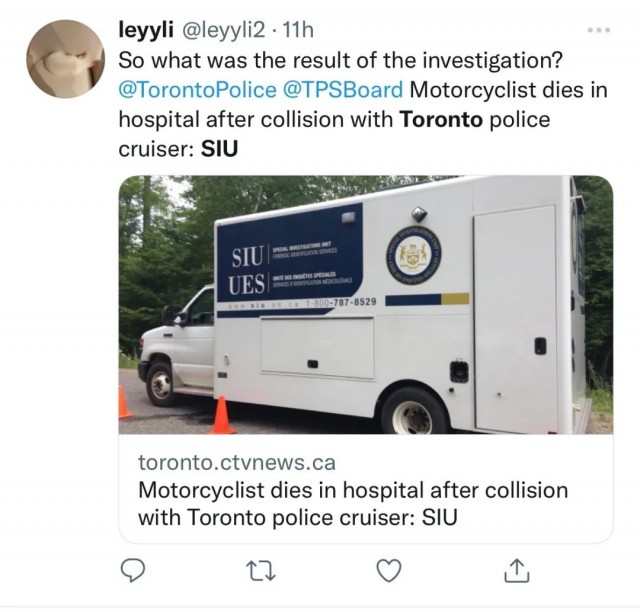Click the round crest emblem on the van
The height and width of the screenshot is (612, 640).
[x=411, y=252]
